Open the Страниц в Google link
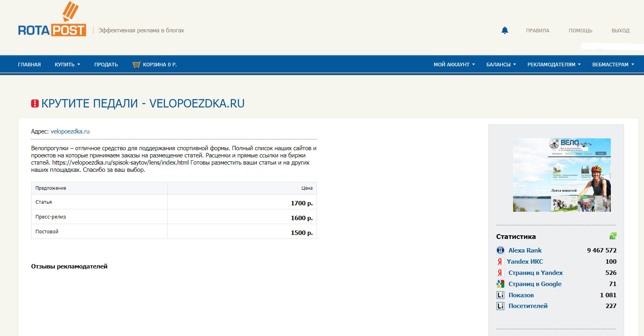 (535, 284)
